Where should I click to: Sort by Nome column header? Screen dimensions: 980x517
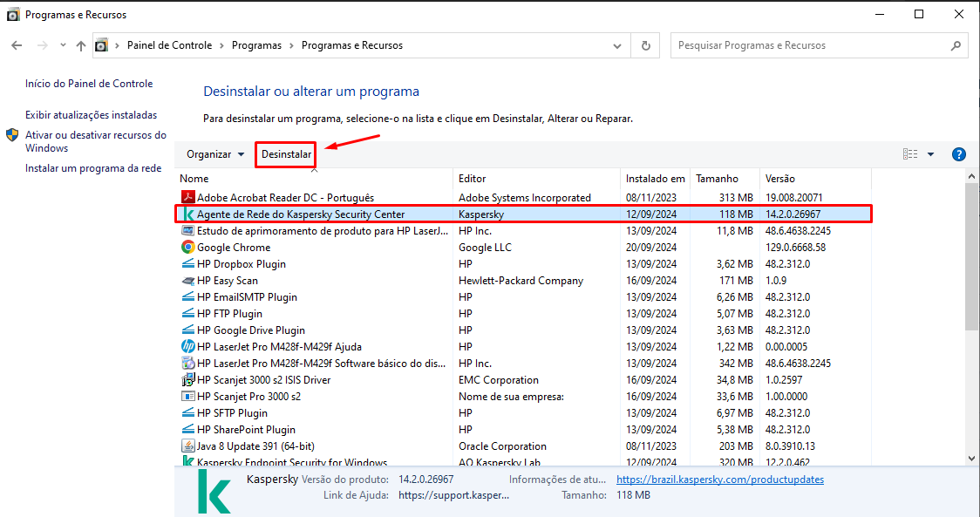pos(314,179)
